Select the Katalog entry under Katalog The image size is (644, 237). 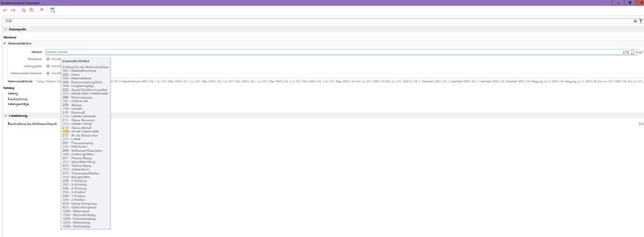tap(12, 93)
